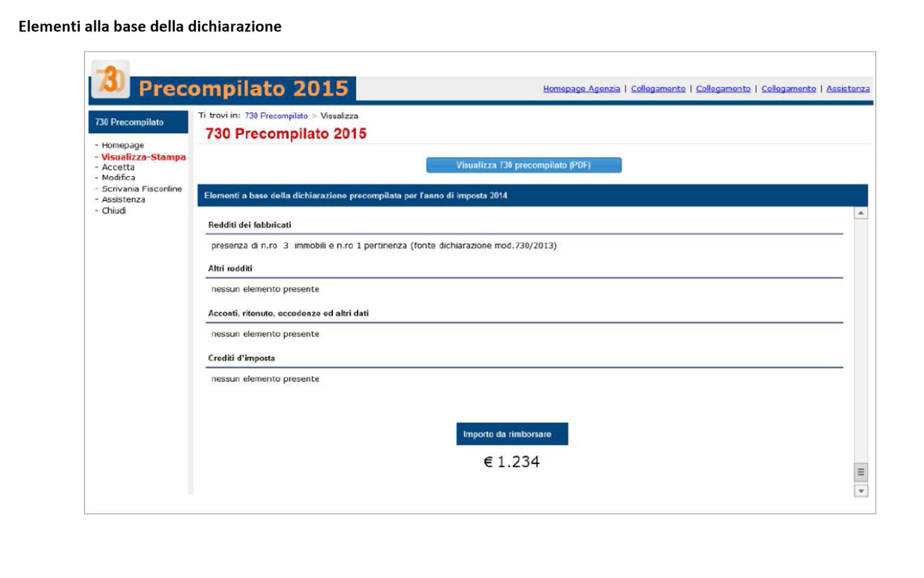Open the Homepage Agenzia link
The height and width of the screenshot is (578, 924).
(581, 89)
